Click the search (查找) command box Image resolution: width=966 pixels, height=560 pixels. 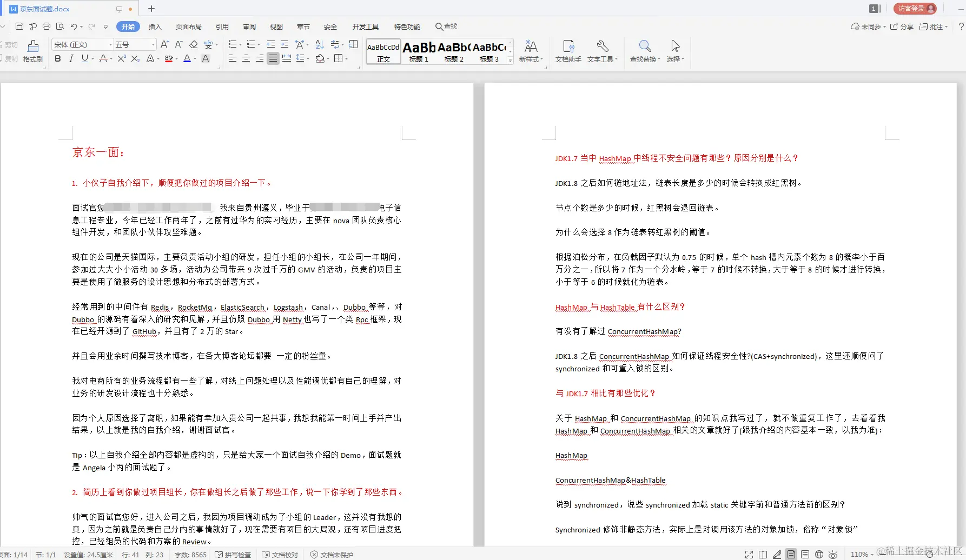click(446, 26)
